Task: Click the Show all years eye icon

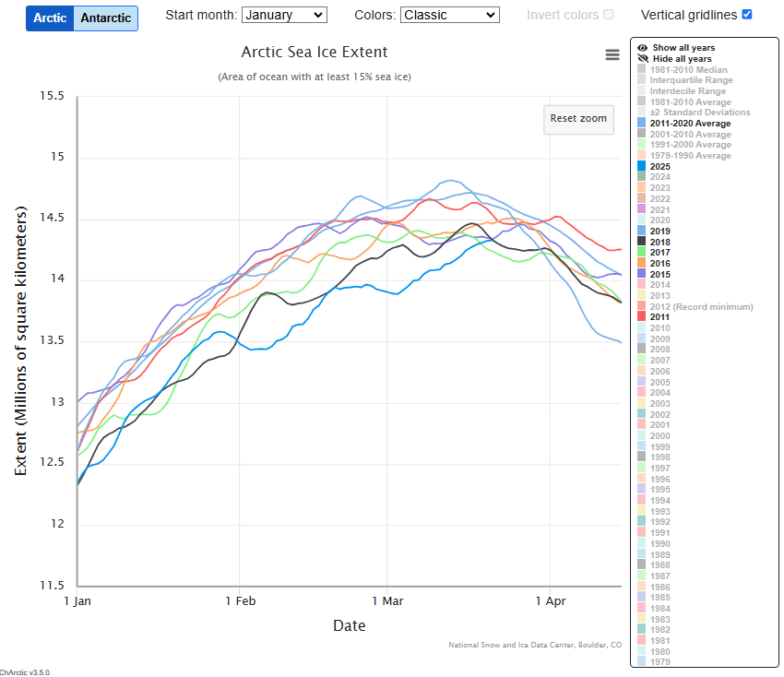Action: click(x=642, y=48)
